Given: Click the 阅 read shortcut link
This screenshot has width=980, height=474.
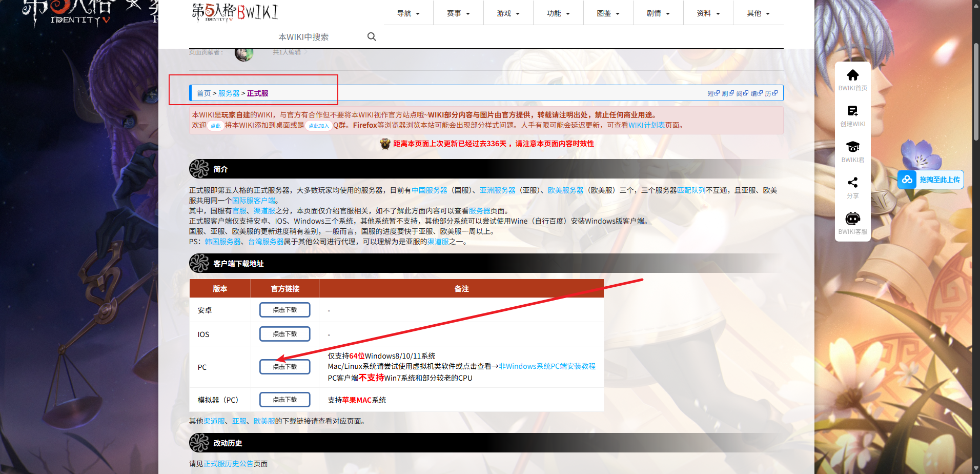Looking at the screenshot, I should (742, 93).
